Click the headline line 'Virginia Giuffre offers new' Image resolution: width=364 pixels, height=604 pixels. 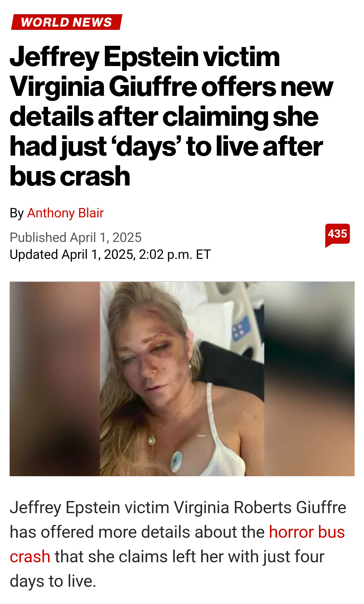(x=171, y=87)
